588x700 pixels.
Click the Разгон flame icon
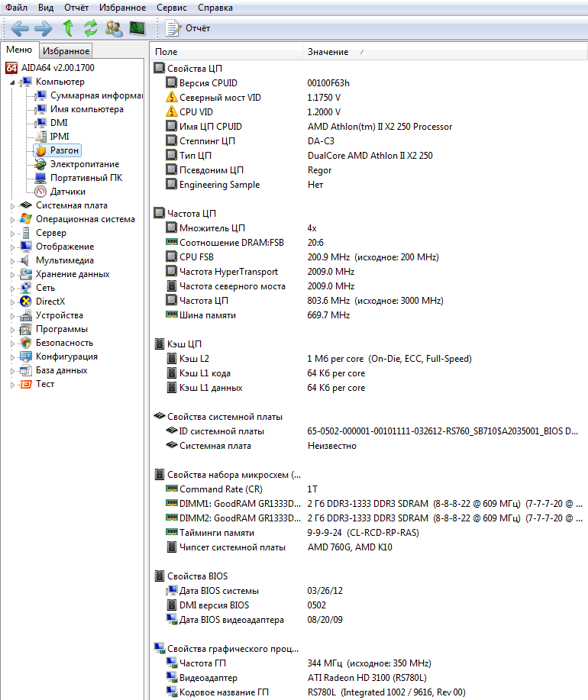(x=40, y=150)
